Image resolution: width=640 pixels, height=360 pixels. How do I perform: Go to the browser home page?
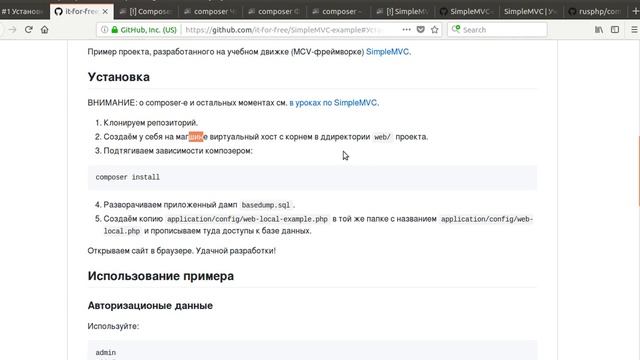(44, 29)
